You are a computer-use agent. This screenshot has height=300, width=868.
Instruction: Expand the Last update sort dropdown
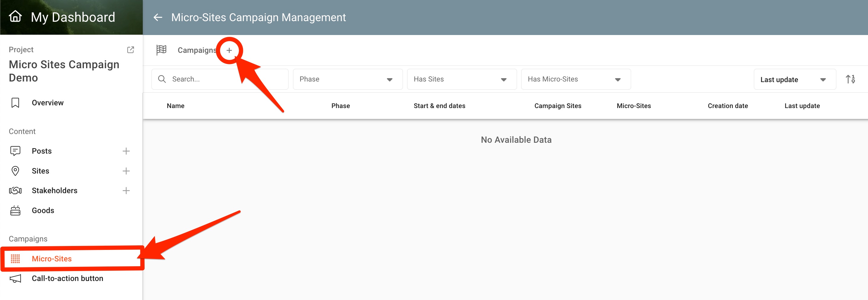click(794, 80)
